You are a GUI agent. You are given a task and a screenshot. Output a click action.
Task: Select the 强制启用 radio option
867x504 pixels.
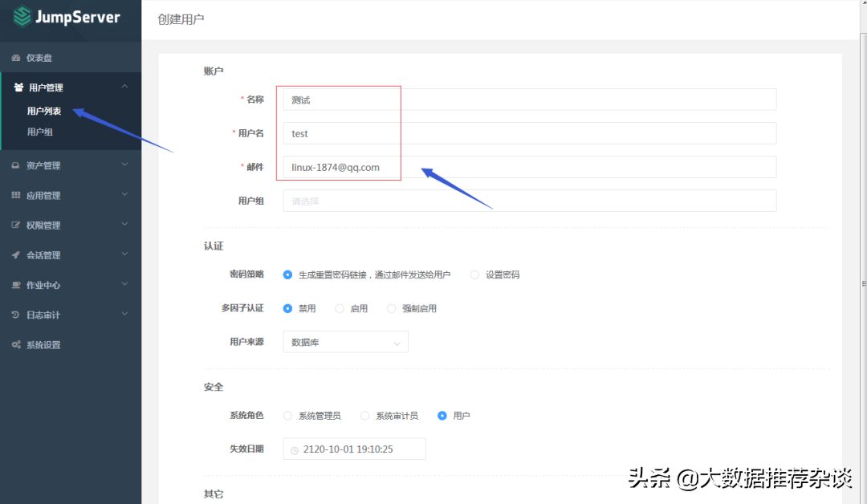392,308
